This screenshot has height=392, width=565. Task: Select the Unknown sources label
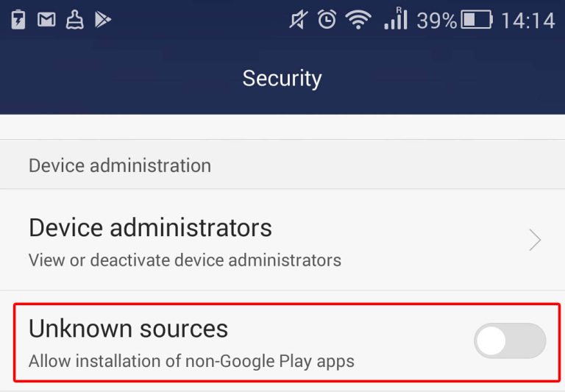[128, 329]
